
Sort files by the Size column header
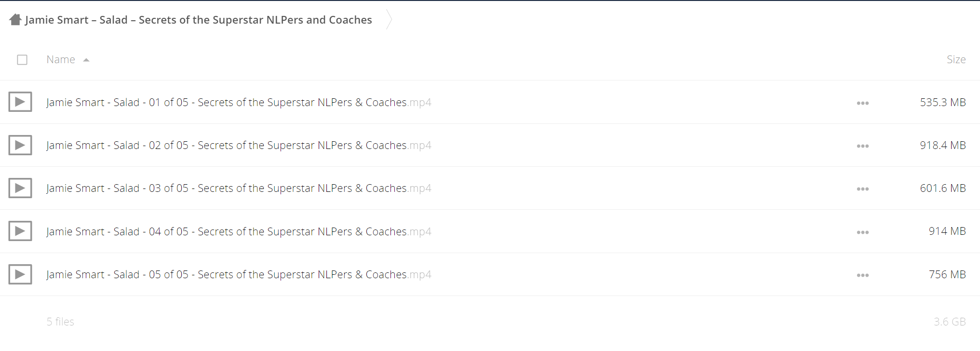pos(955,60)
